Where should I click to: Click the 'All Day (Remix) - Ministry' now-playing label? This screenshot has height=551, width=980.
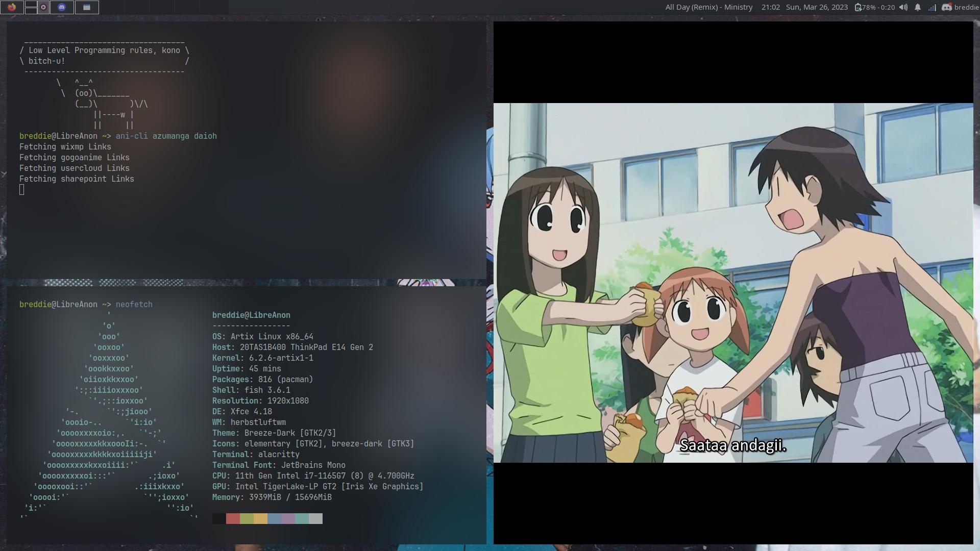(709, 7)
